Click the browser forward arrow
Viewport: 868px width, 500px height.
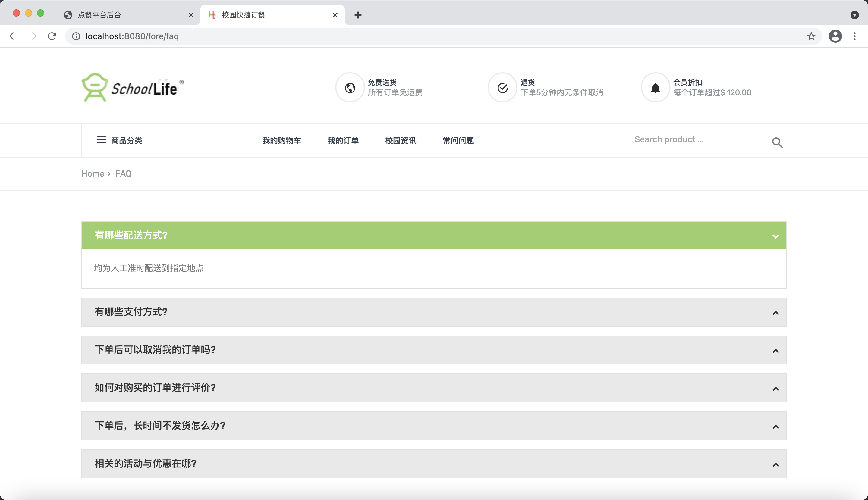tap(33, 36)
